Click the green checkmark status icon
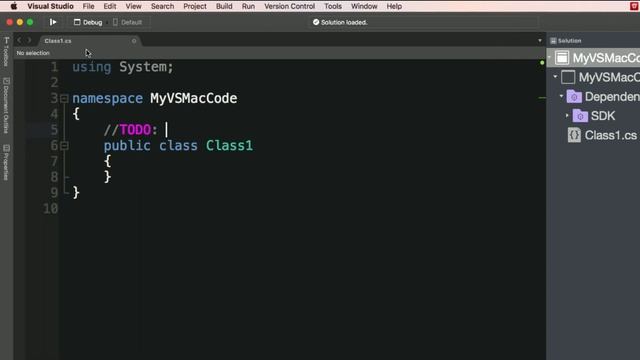 316,22
